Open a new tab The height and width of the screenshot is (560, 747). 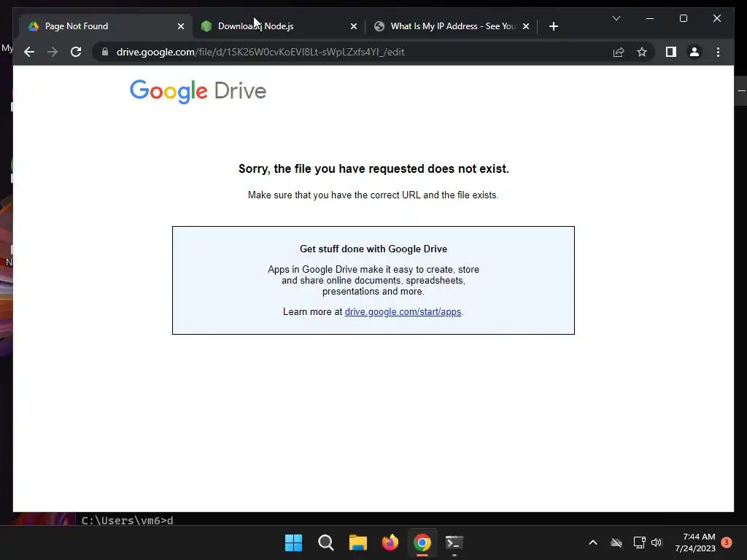(553, 26)
